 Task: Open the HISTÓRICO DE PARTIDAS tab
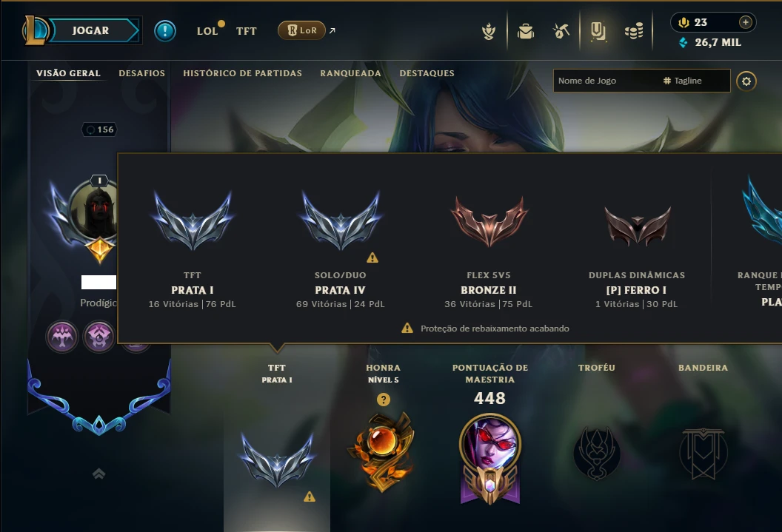[242, 73]
